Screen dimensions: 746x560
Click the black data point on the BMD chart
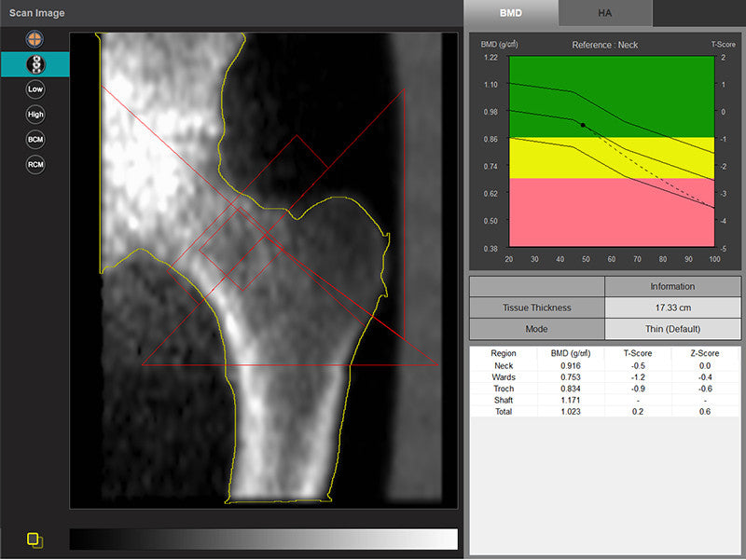[x=583, y=125]
